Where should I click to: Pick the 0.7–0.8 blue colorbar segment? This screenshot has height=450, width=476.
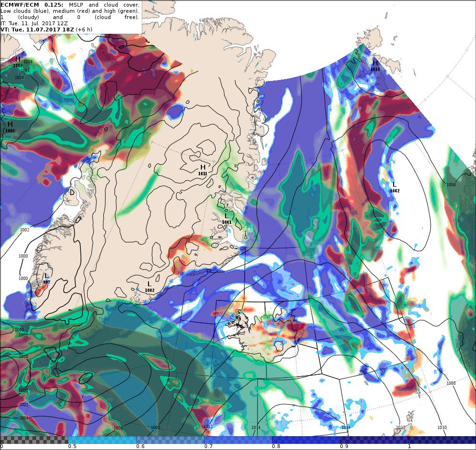[238, 440]
